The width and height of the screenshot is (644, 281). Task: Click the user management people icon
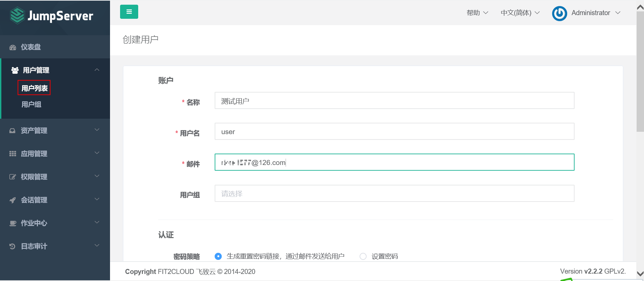coord(15,70)
